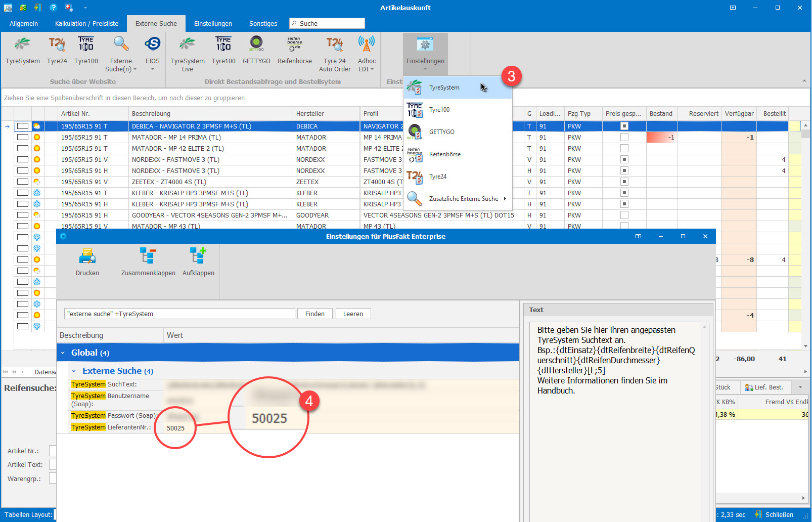This screenshot has height=522, width=812.
Task: Sort by Bestand column header
Action: [x=661, y=113]
